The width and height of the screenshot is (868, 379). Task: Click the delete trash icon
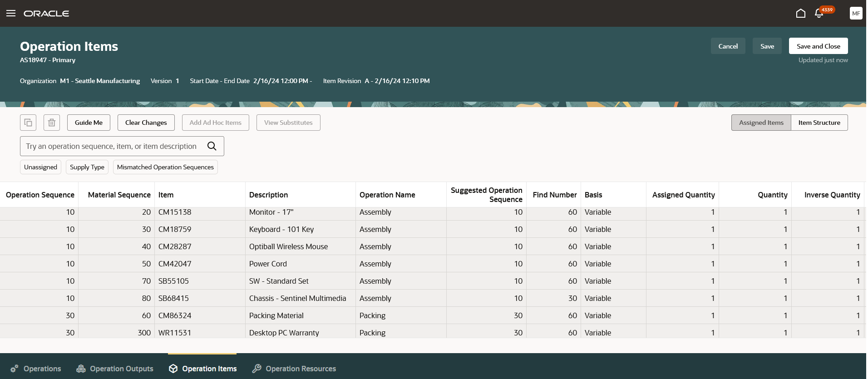coord(52,123)
